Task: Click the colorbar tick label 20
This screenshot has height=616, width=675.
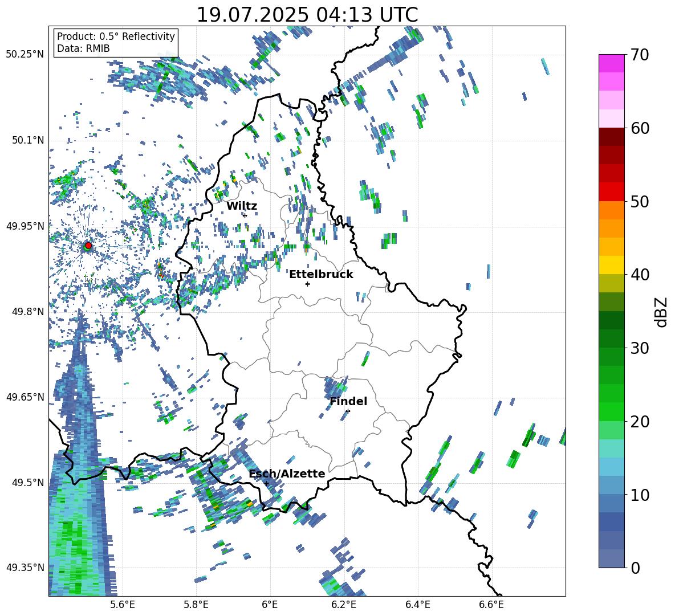Action: 640,422
